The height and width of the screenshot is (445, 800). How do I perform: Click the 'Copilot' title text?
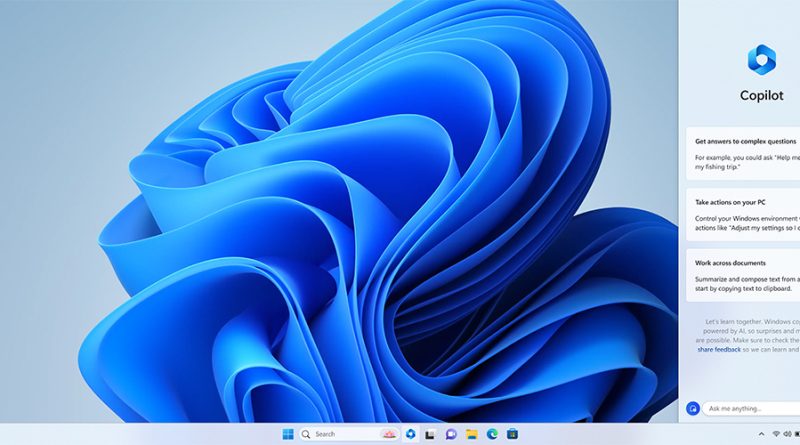point(762,95)
